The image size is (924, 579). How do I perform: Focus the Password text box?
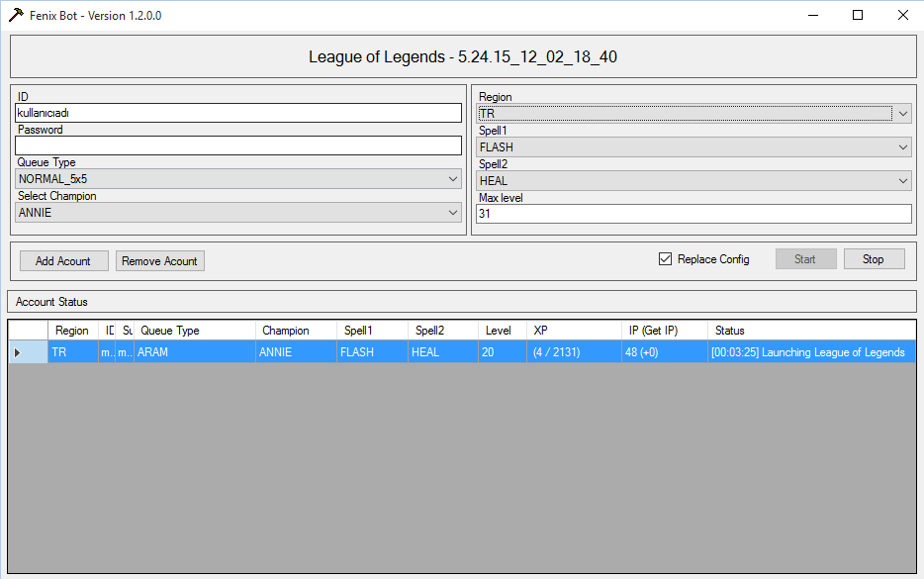click(x=238, y=145)
